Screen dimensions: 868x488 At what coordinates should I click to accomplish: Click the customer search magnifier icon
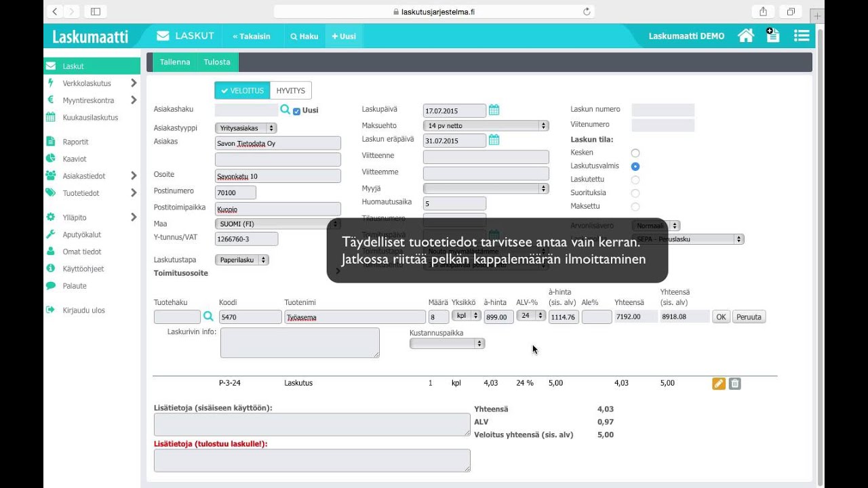click(285, 110)
